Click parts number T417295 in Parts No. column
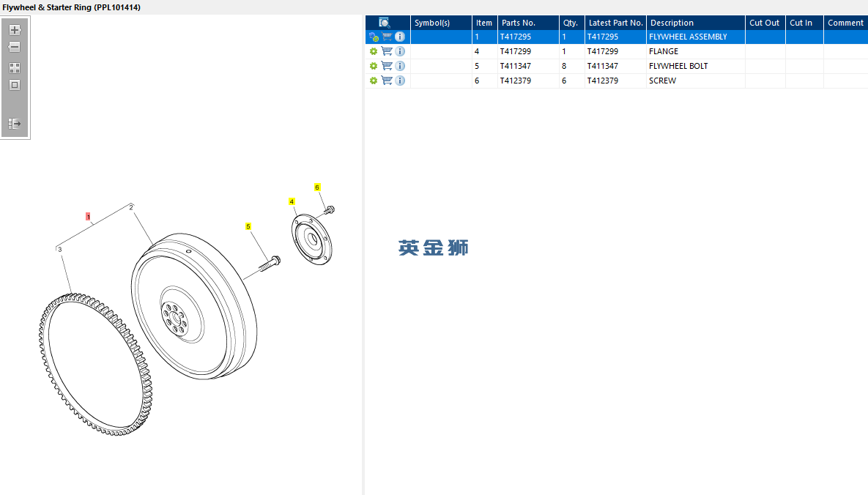 (x=516, y=37)
